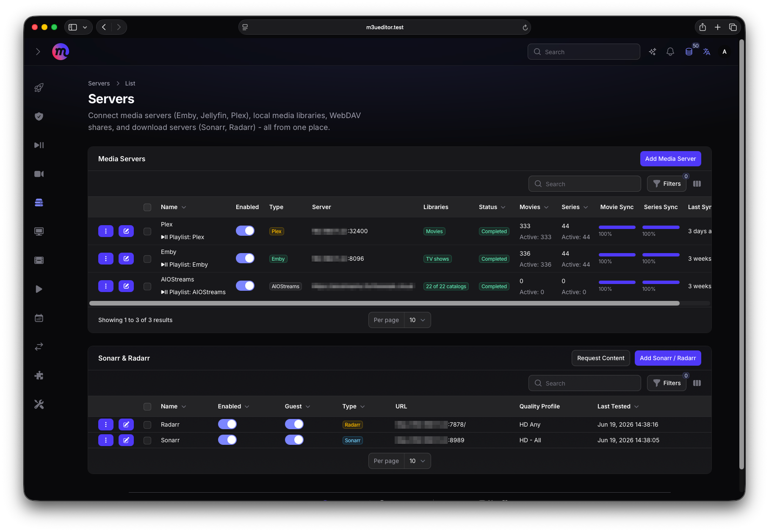Open the shield icon in sidebar
This screenshot has height=532, width=769.
pyautogui.click(x=39, y=116)
